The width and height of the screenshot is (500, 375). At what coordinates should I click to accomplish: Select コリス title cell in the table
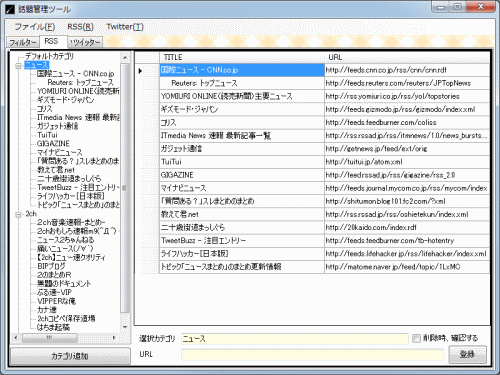(x=242, y=122)
